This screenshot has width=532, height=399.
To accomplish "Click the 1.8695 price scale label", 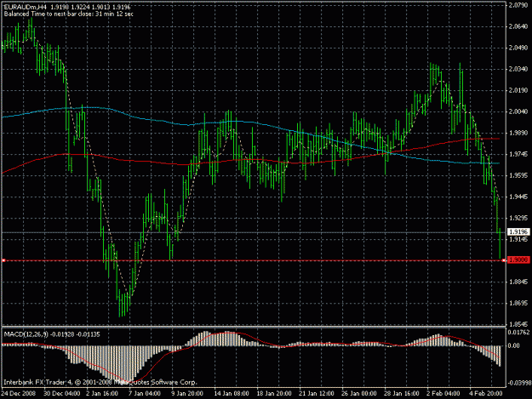I will click(518, 303).
